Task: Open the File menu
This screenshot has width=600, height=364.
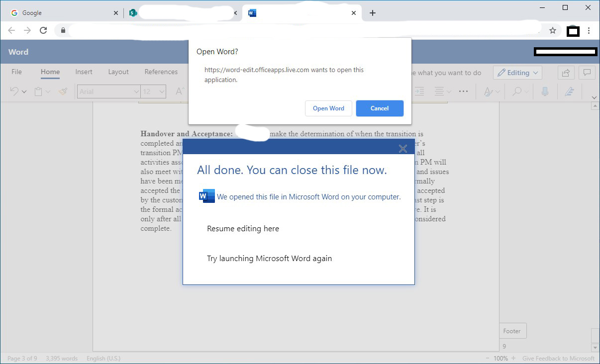Action: click(16, 72)
